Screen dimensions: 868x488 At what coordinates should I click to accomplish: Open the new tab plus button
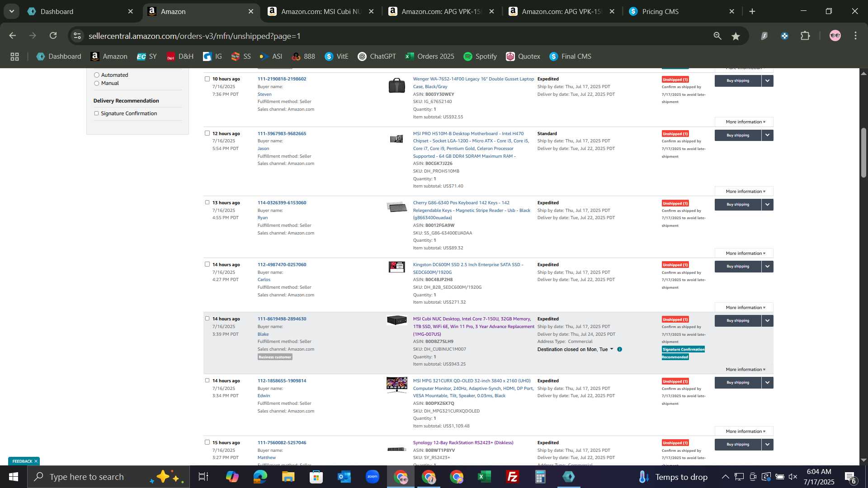[x=752, y=12]
